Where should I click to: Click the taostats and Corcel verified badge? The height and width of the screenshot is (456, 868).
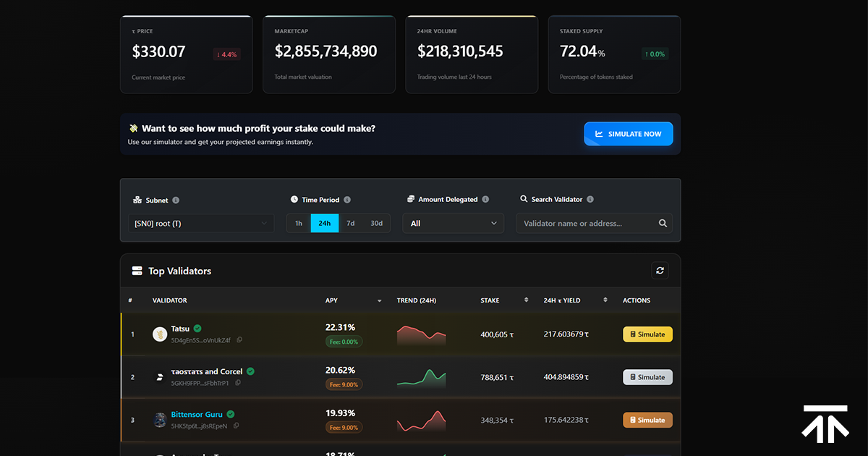[251, 371]
